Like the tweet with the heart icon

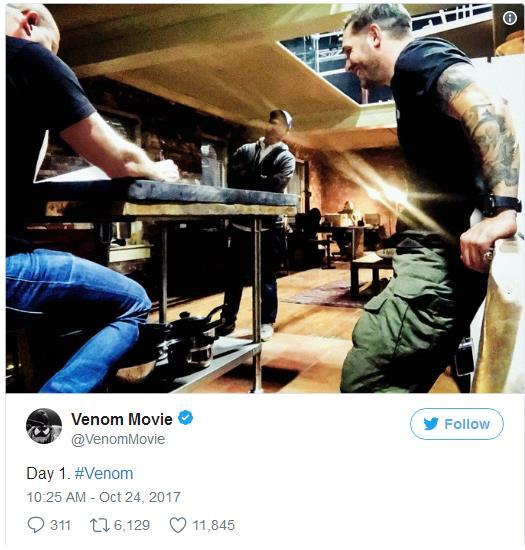point(178,525)
